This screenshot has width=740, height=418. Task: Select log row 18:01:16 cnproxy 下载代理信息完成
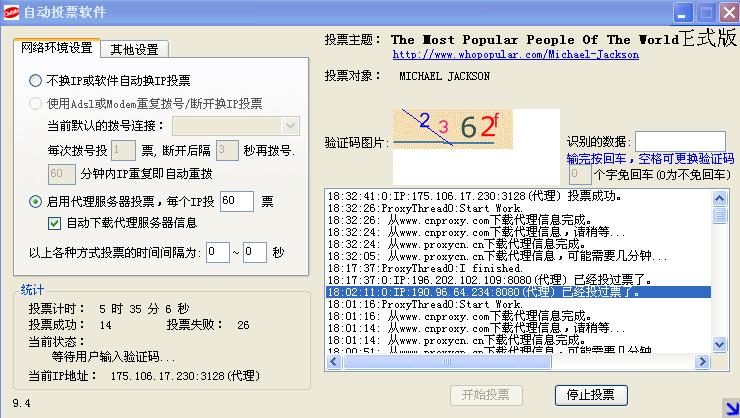519,316
